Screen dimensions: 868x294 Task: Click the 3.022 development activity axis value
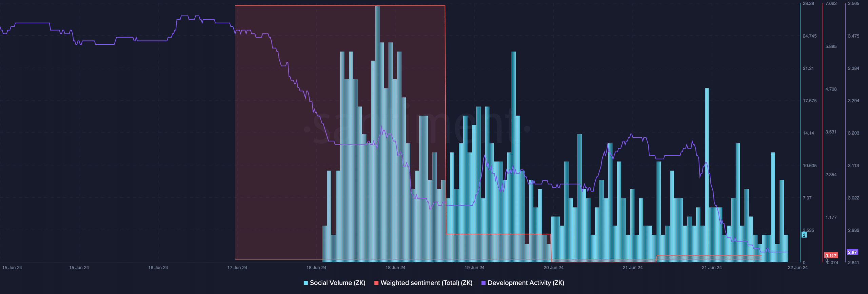[x=854, y=198]
